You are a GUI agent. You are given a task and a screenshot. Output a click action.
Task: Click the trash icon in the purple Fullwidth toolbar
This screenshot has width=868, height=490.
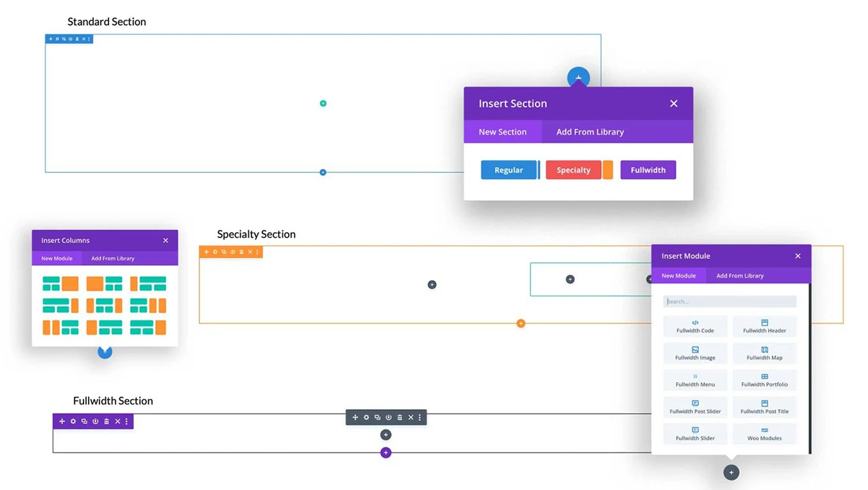coord(106,421)
